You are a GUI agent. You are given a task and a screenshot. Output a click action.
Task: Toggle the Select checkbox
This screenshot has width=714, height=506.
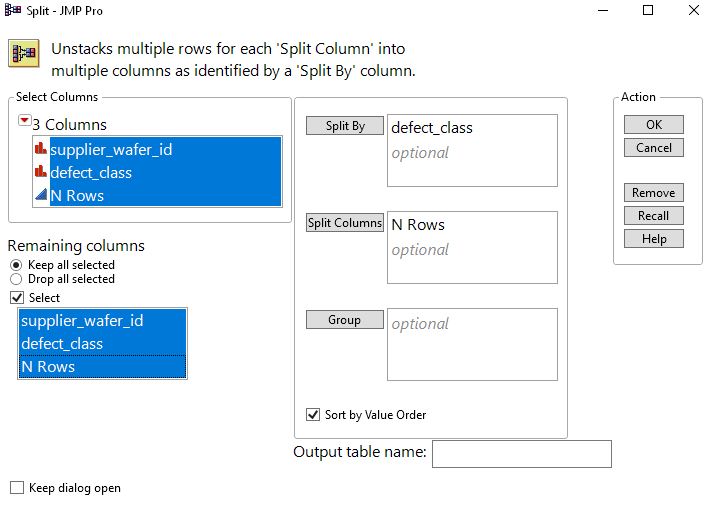tap(16, 298)
